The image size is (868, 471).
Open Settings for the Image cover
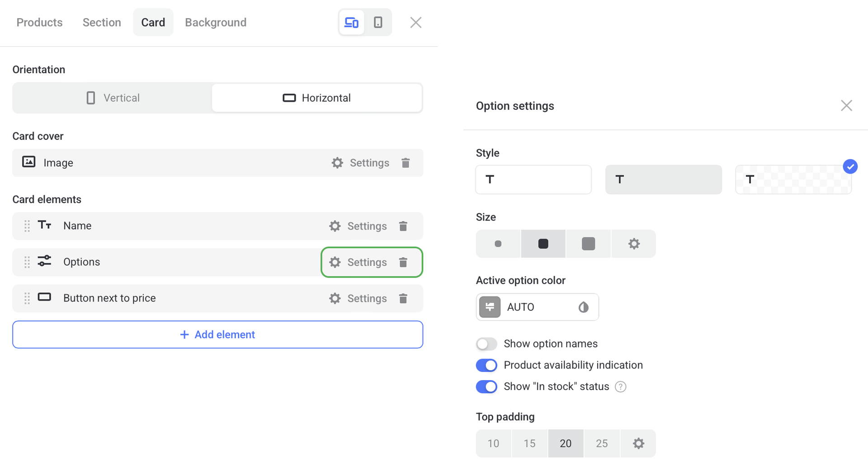click(x=361, y=163)
